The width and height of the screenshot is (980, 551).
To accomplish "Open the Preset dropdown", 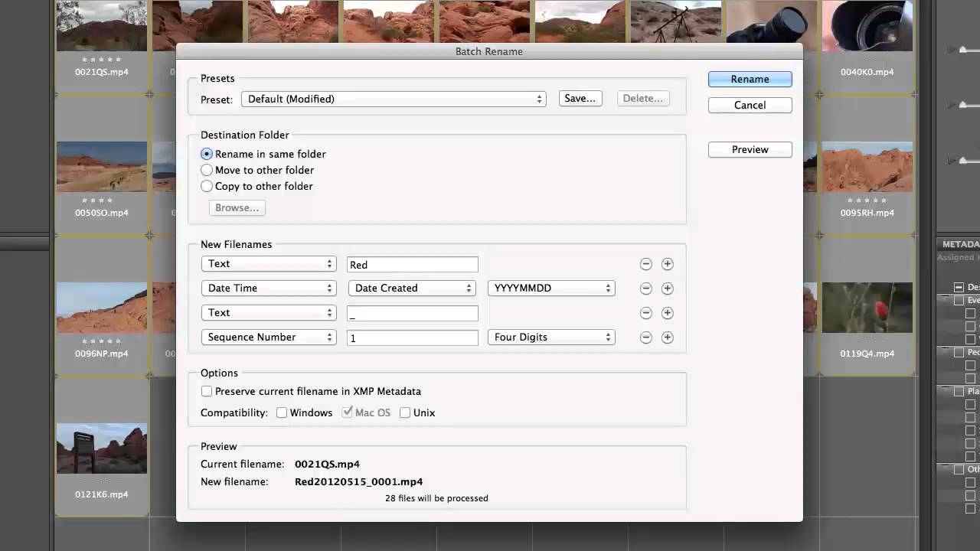I will (394, 99).
